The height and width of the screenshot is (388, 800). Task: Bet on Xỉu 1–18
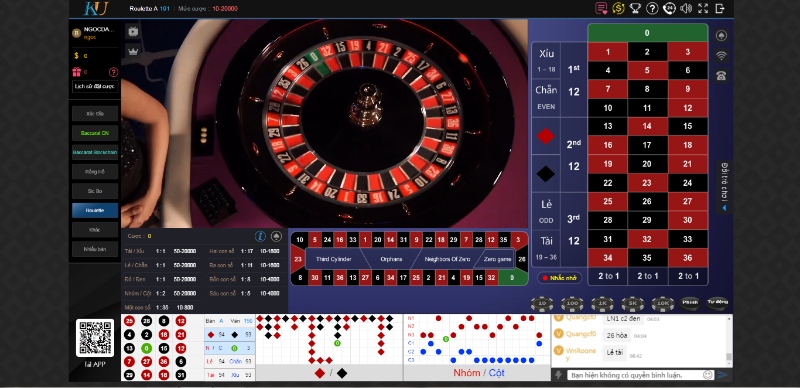546,60
